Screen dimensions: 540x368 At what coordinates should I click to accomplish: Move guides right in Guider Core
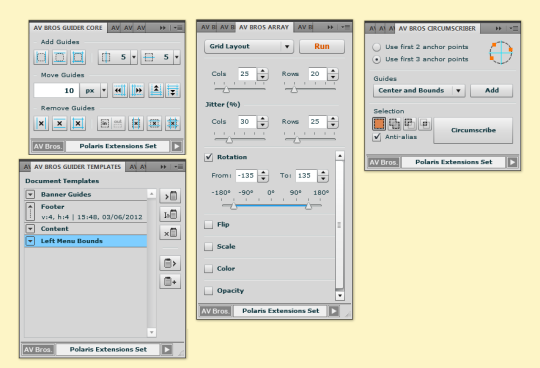[x=137, y=90]
